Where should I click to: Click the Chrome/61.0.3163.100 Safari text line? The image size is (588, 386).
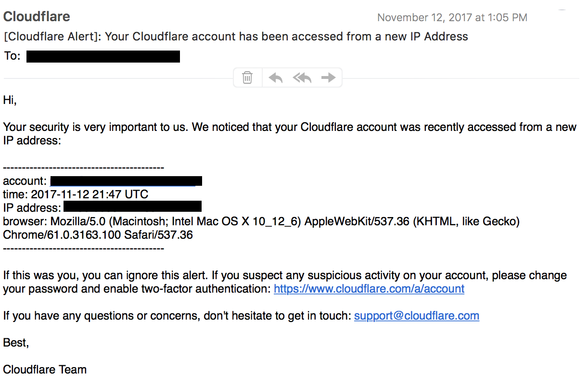pyautogui.click(x=98, y=235)
